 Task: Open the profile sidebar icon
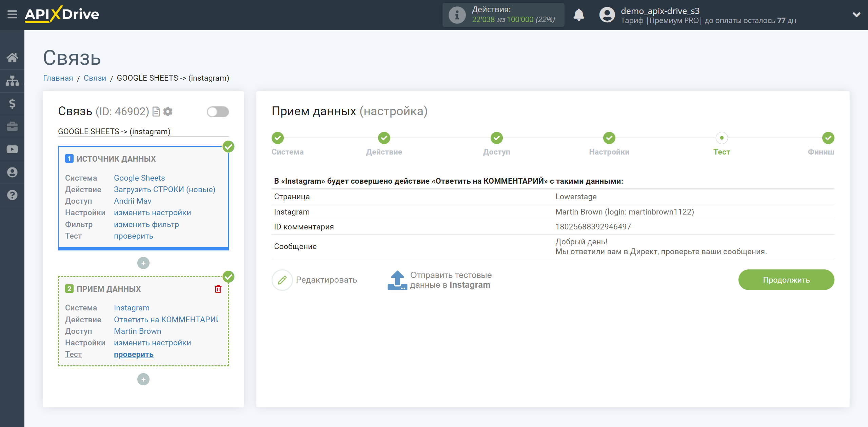12,172
